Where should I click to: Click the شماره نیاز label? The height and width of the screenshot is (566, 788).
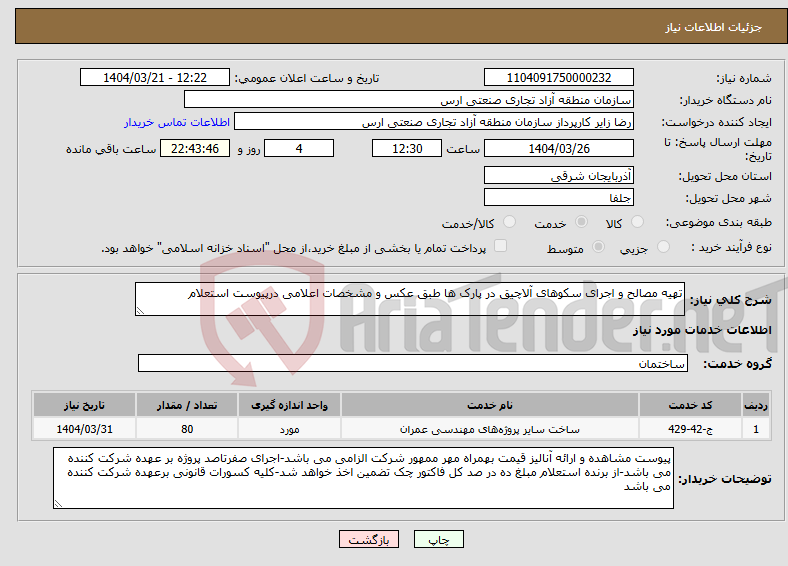pyautogui.click(x=744, y=78)
